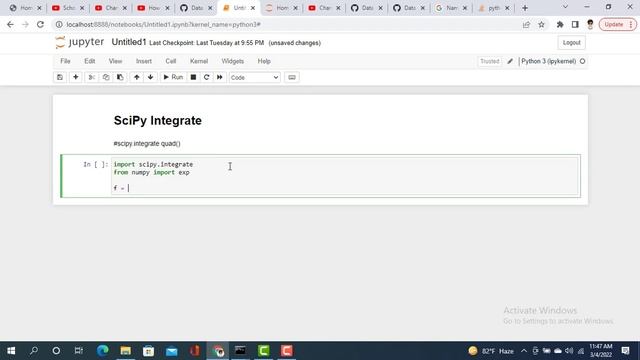This screenshot has height=360, width=640.
Task: Open Chrome extensions puzzle icon
Action: (560, 24)
